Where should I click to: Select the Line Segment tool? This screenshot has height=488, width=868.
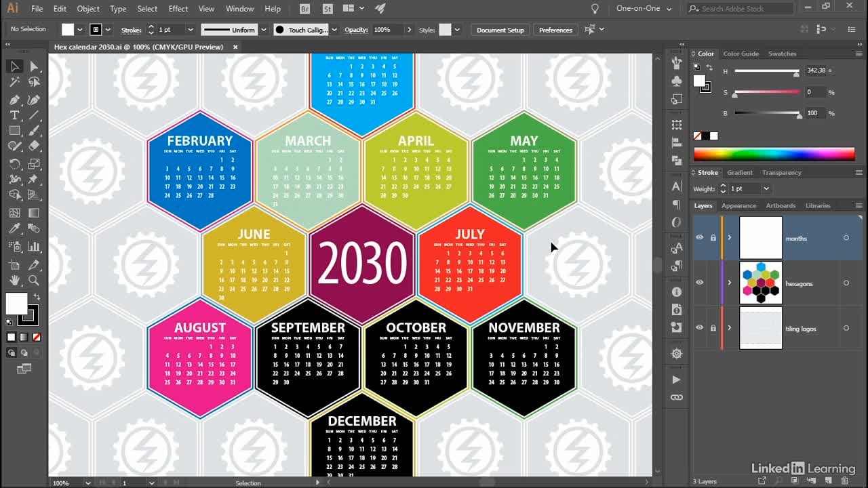click(34, 115)
